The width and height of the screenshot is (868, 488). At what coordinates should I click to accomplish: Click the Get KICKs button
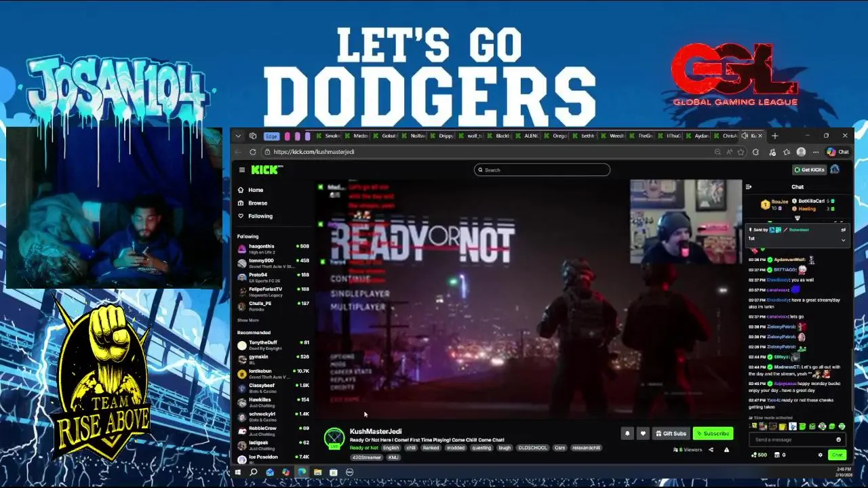click(810, 169)
